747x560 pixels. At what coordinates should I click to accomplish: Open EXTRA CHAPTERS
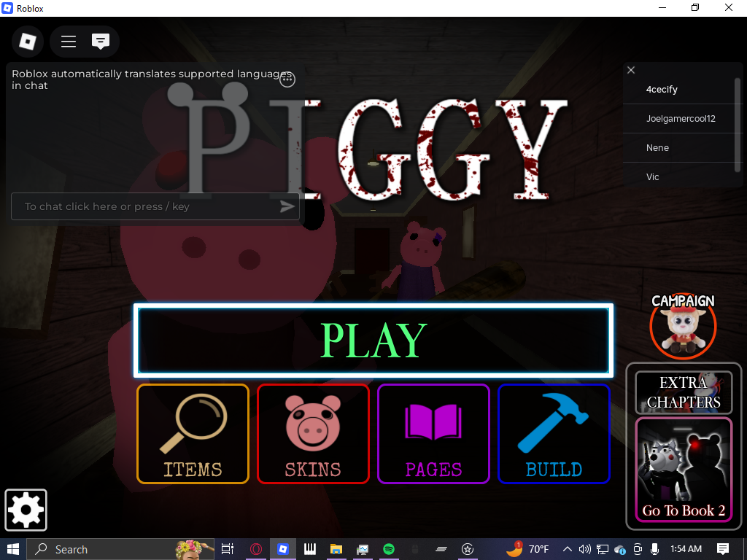(x=684, y=392)
